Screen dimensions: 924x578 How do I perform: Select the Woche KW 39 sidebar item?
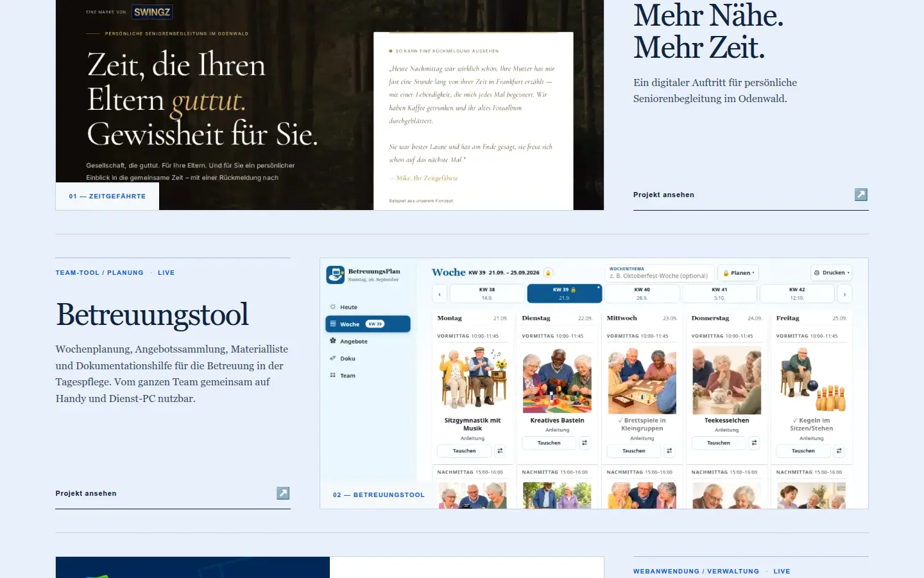(368, 324)
